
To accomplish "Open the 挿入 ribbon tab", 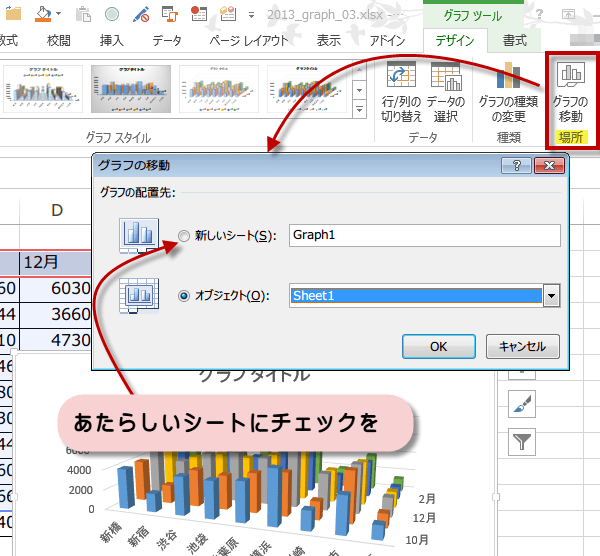I will pos(112,41).
